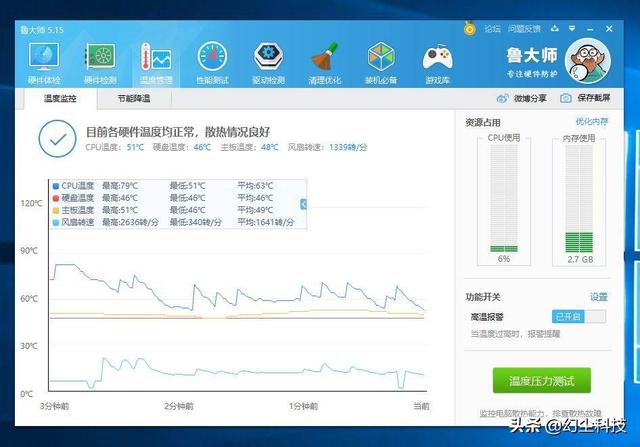Switch to the 温度监控 tab
640x447 pixels.
pos(60,98)
